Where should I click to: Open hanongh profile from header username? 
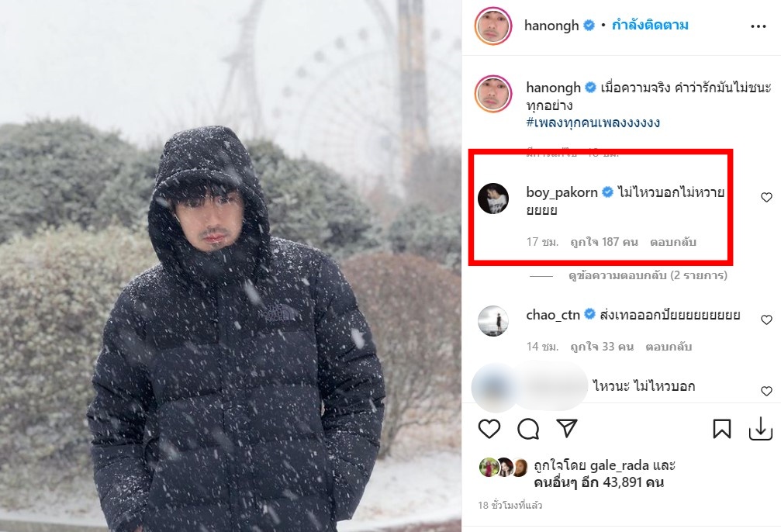click(551, 26)
